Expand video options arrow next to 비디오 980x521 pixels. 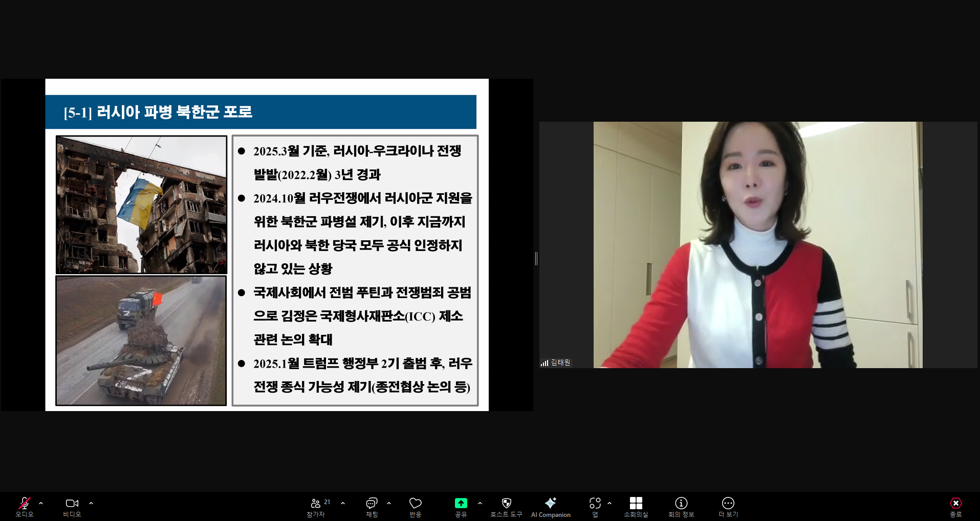tap(91, 503)
